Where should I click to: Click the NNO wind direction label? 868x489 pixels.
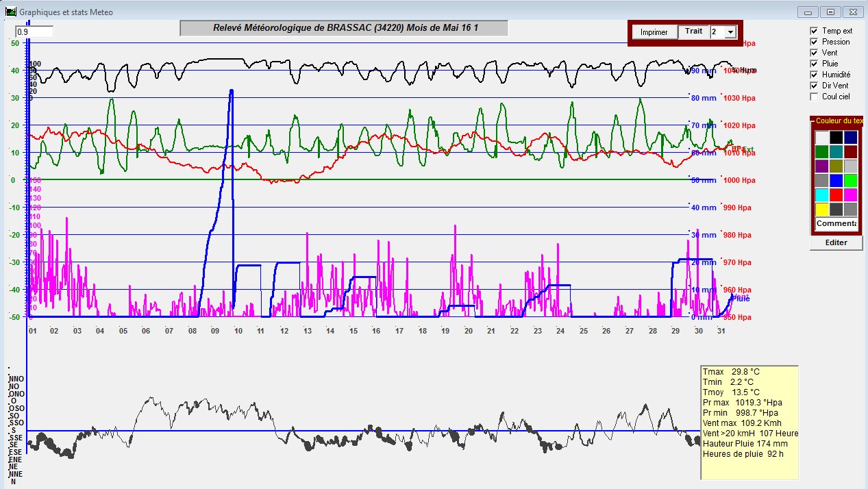16,379
